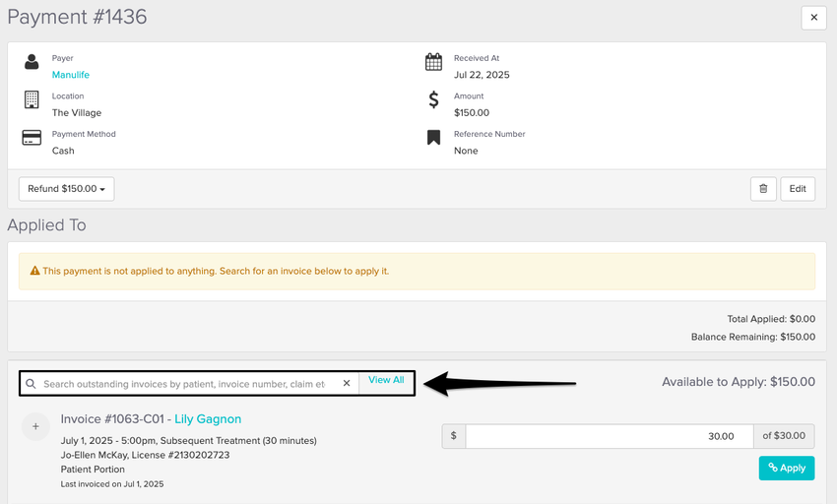Click Available to Apply: $150.00 text

[x=739, y=382]
